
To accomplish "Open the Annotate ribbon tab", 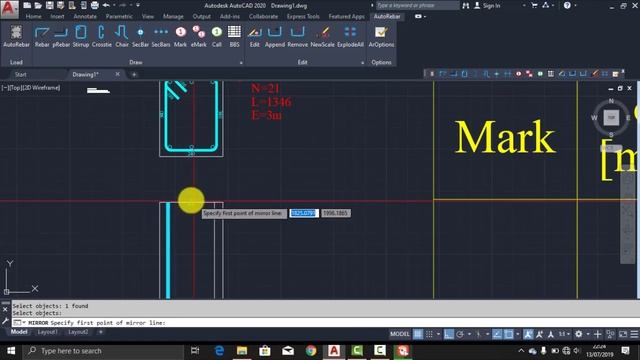I will pos(85,16).
